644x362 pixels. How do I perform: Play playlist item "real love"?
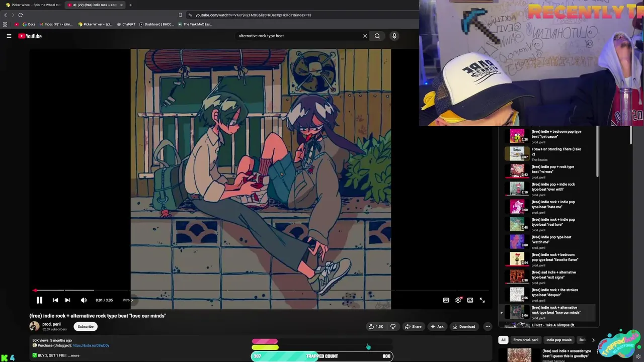tap(547, 224)
